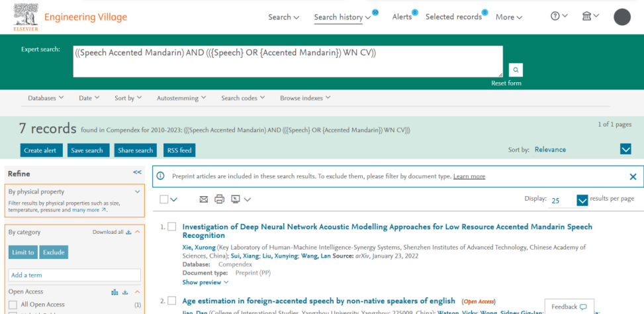
Task: Click the Save search button
Action: tap(88, 150)
